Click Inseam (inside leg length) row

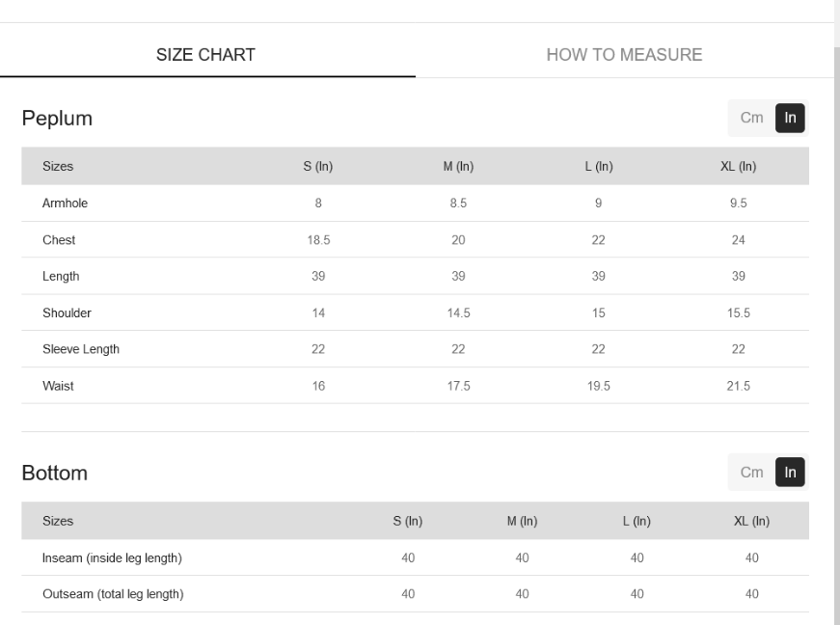point(416,557)
